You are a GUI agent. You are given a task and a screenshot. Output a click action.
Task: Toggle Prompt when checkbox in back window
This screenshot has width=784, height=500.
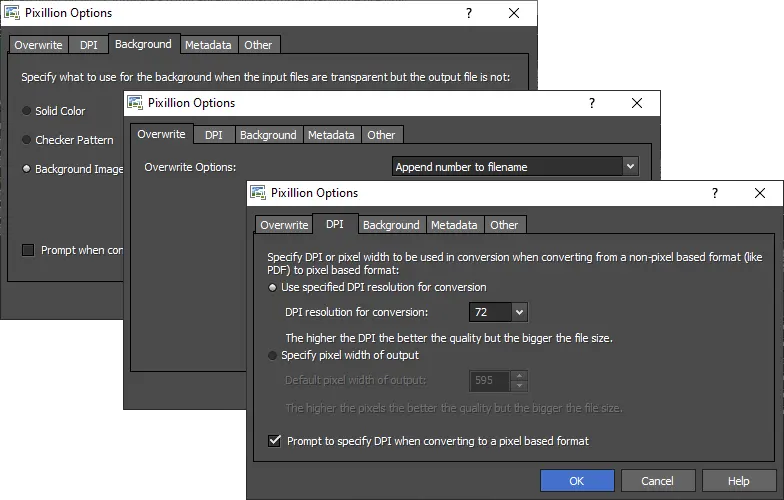tap(28, 250)
